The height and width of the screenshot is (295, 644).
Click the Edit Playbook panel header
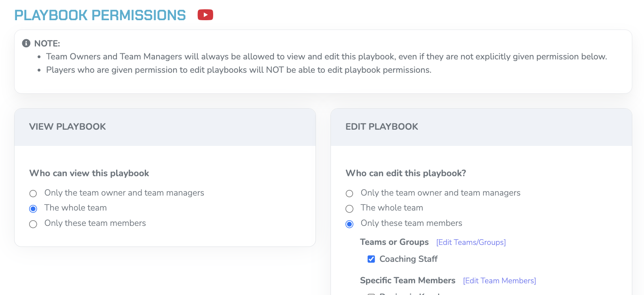(x=481, y=127)
